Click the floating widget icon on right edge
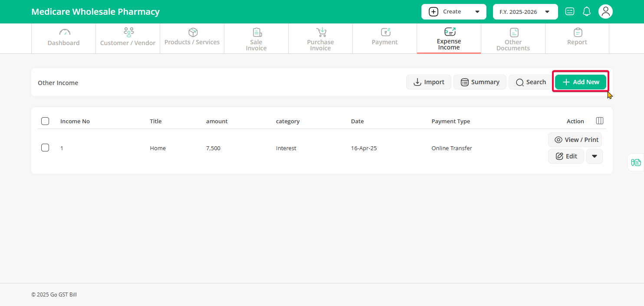The image size is (644, 306). [x=636, y=162]
